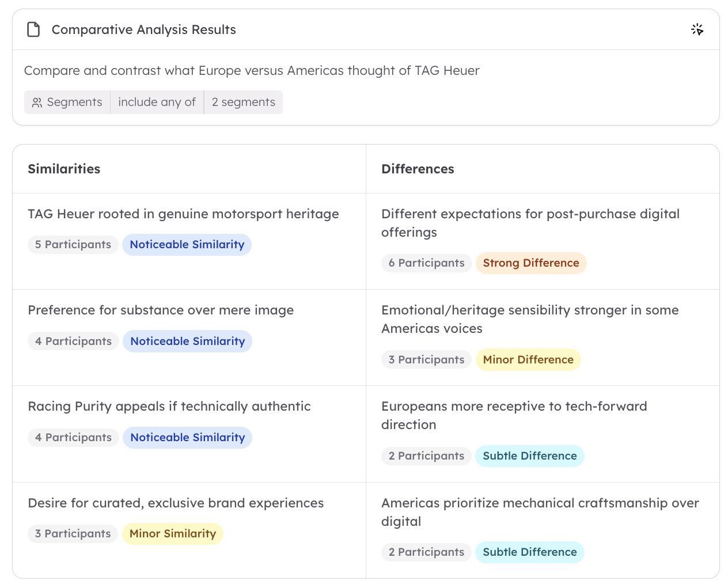Click the document icon beside Comparative Analysis Results
Image resolution: width=728 pixels, height=584 pixels.
[33, 29]
